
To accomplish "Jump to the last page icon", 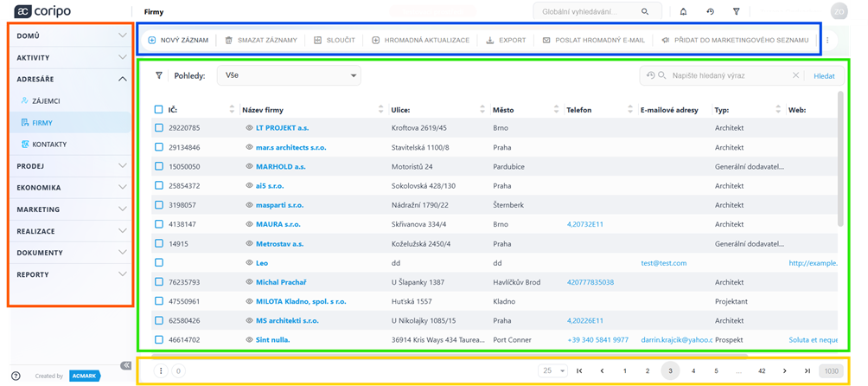I will pos(807,371).
